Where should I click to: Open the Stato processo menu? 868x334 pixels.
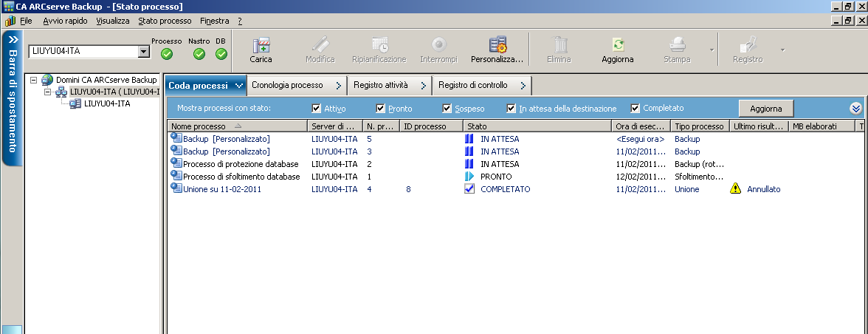tap(165, 21)
